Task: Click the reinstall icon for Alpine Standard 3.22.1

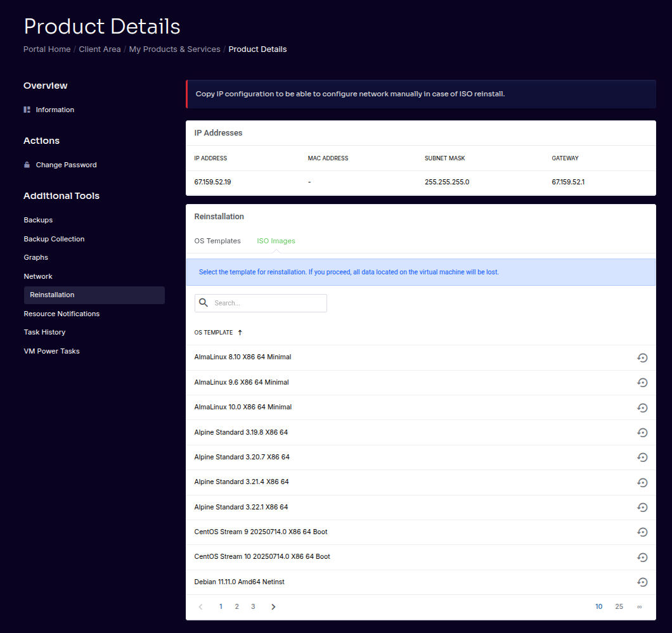Action: 642,507
